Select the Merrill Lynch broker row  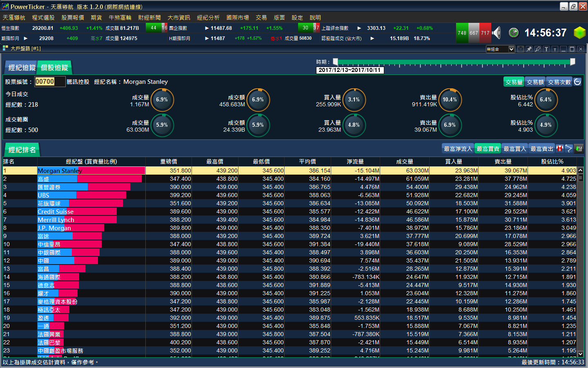(290, 220)
